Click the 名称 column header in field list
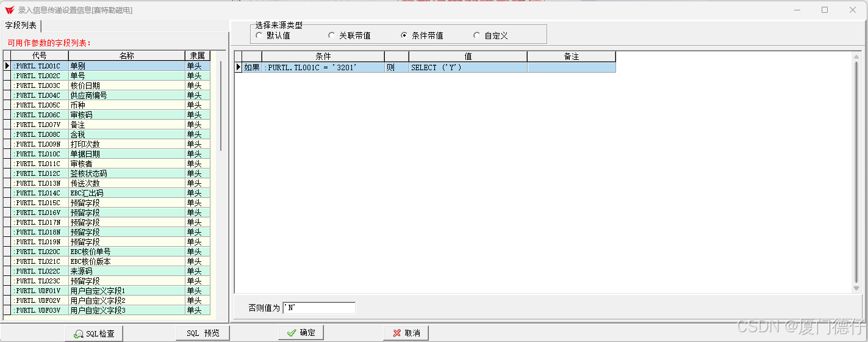This screenshot has height=342, width=868. (x=126, y=56)
